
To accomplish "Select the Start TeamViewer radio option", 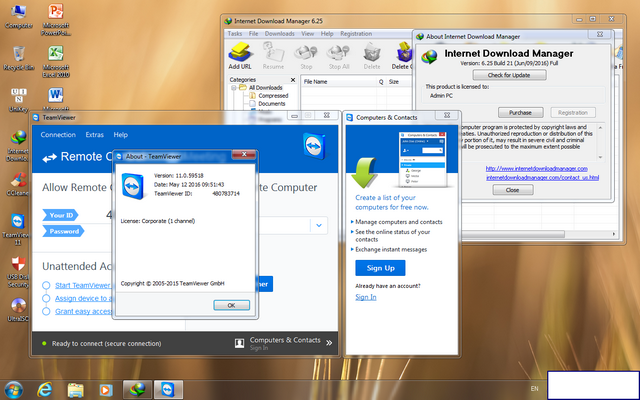I will coord(46,285).
